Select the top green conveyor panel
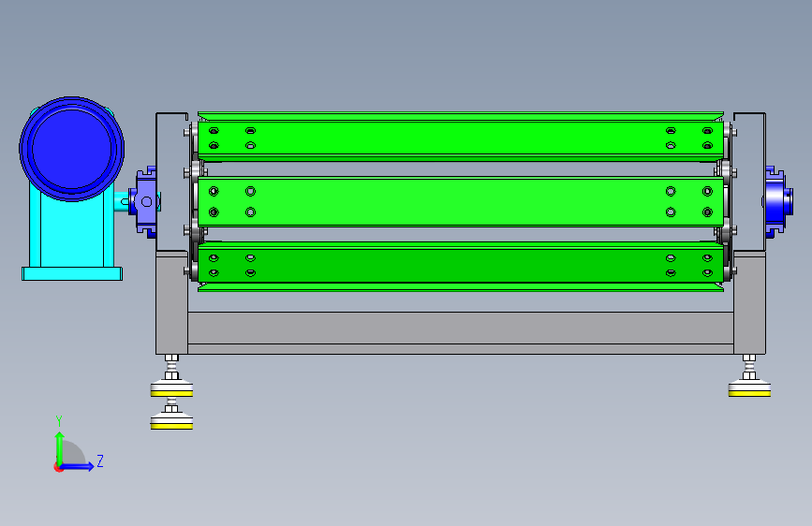 point(461,138)
